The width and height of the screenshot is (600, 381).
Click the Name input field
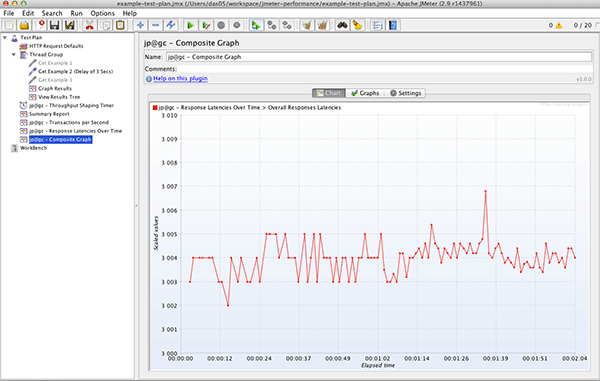point(379,57)
